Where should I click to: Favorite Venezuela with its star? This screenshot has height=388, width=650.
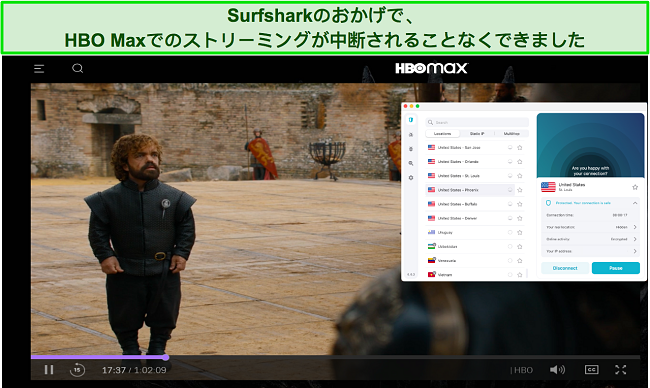pyautogui.click(x=520, y=261)
